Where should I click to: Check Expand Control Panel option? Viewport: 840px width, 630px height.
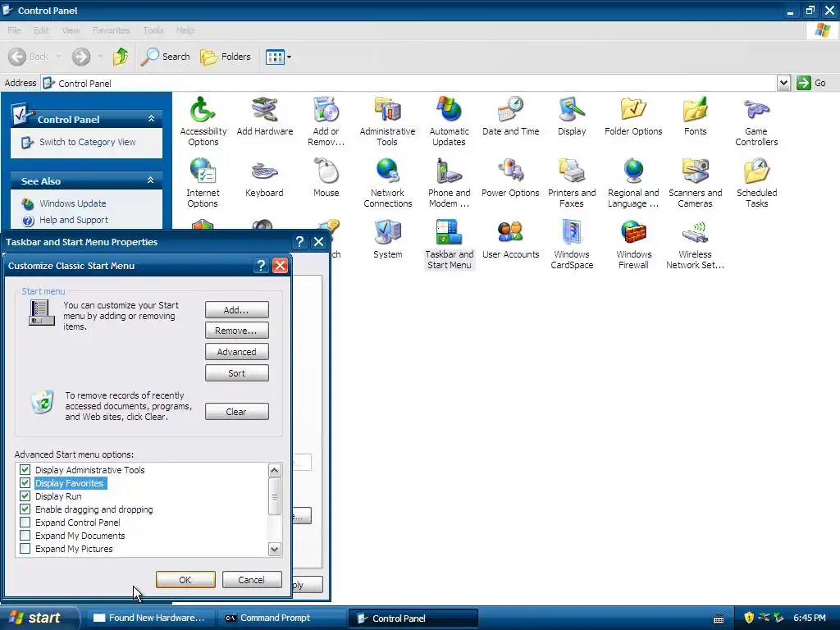click(25, 523)
